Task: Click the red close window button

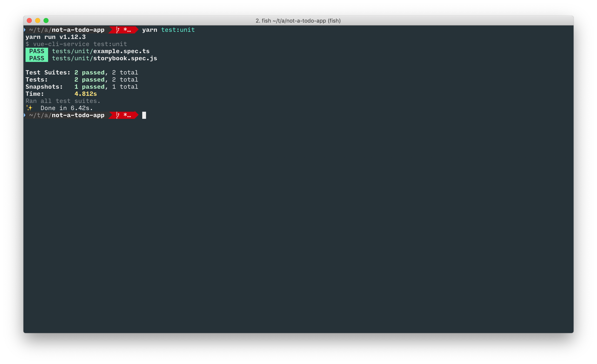Action: (x=29, y=21)
